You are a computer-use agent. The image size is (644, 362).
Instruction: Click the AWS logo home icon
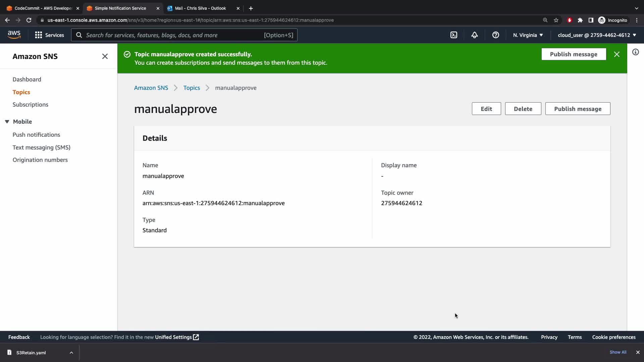(14, 35)
